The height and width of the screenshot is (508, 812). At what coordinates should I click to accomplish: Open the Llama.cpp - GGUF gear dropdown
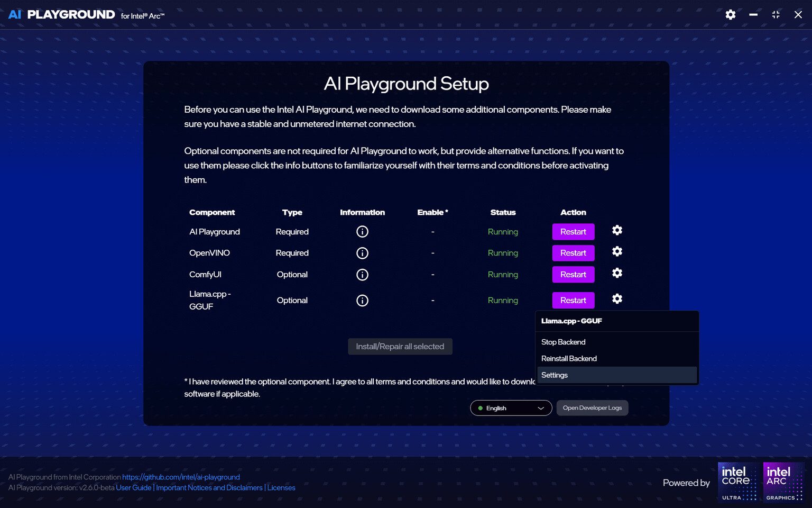(617, 299)
